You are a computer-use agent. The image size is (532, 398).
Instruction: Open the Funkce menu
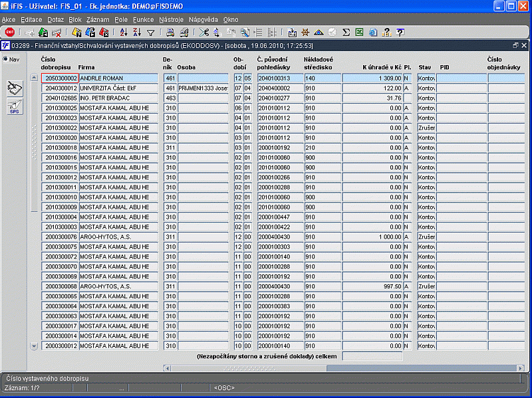pos(143,20)
